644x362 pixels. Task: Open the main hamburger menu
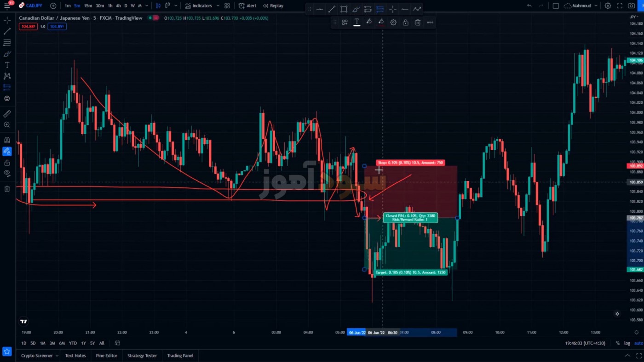tap(7, 6)
